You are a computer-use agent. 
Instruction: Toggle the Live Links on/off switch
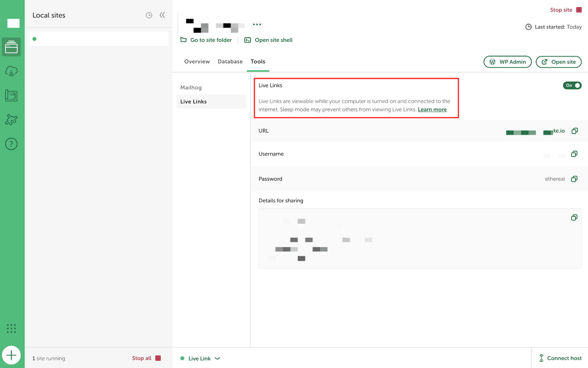pyautogui.click(x=572, y=85)
